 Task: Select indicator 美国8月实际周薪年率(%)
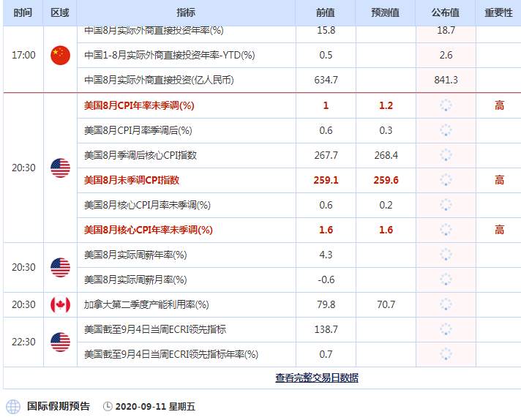(135, 255)
